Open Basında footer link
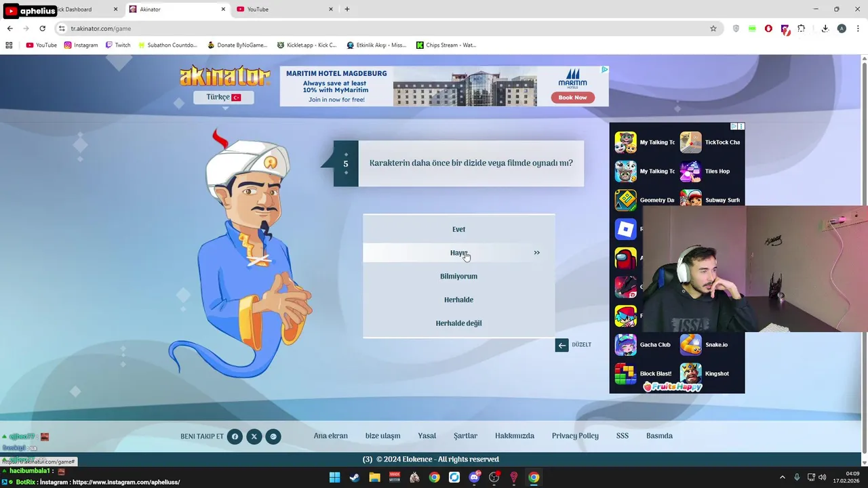 click(659, 436)
